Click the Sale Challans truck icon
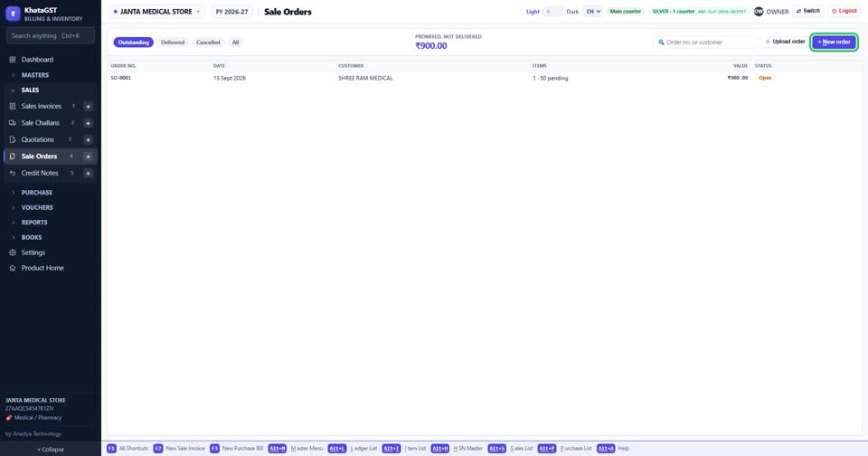 [12, 123]
